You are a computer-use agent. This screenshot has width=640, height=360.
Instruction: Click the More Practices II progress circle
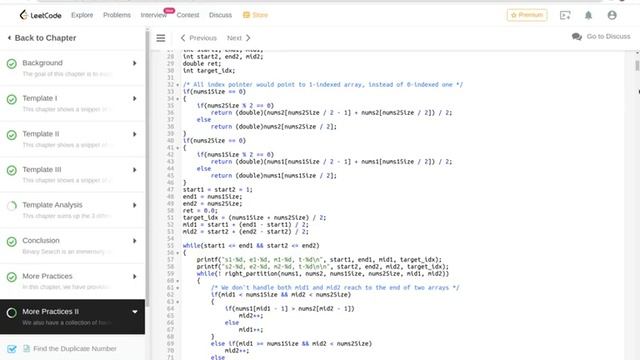click(12, 313)
